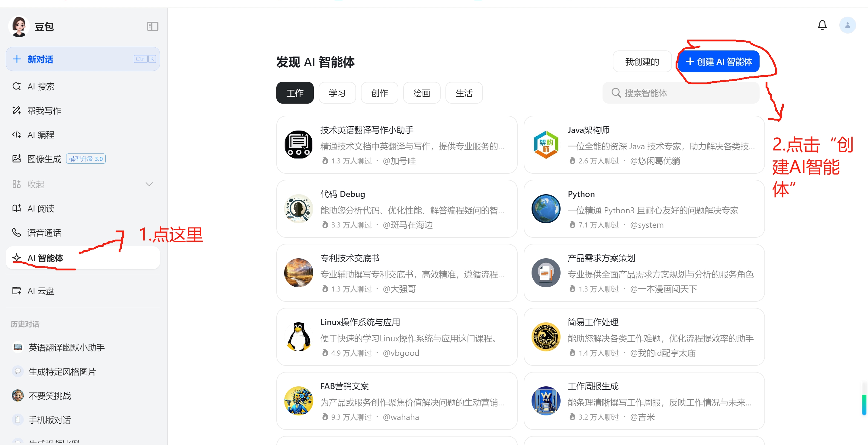Open 帮我写作 writing assistant
This screenshot has width=868, height=445.
pyautogui.click(x=44, y=111)
